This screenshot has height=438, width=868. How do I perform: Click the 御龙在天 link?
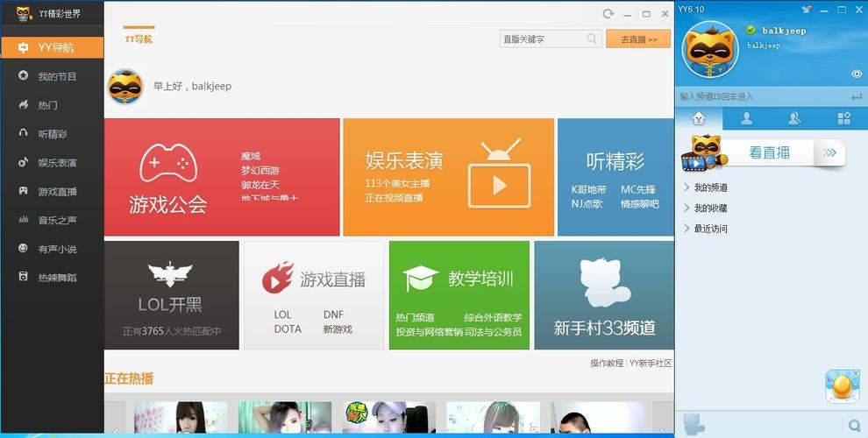click(x=260, y=185)
